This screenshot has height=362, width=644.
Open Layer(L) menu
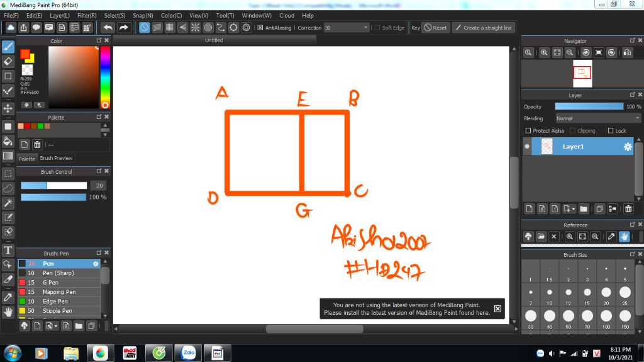[60, 15]
